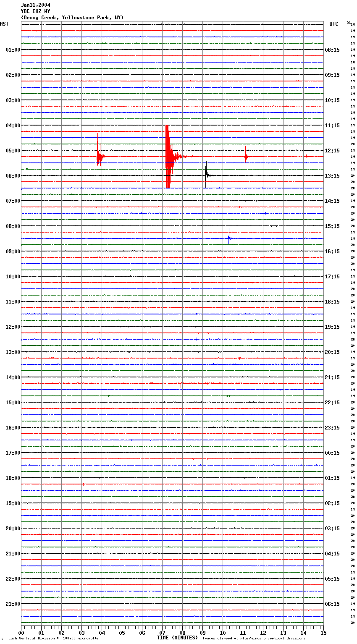Click the date text Jan31,2004

[x=36, y=5]
